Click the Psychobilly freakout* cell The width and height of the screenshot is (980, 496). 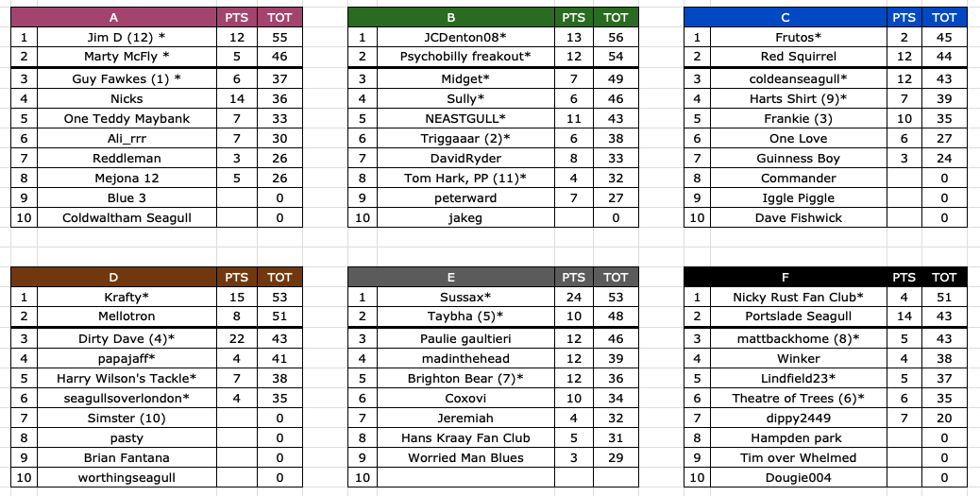pyautogui.click(x=465, y=57)
